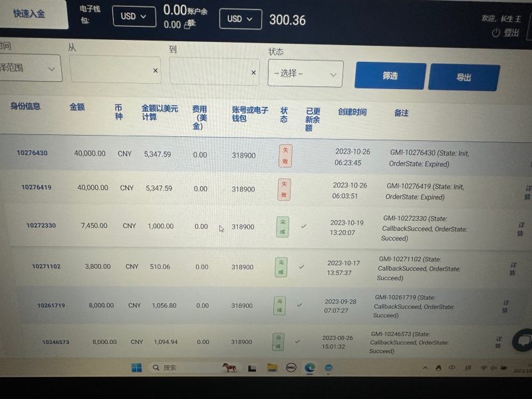
Task: Open File Explorer from the taskbar
Action: tap(272, 368)
